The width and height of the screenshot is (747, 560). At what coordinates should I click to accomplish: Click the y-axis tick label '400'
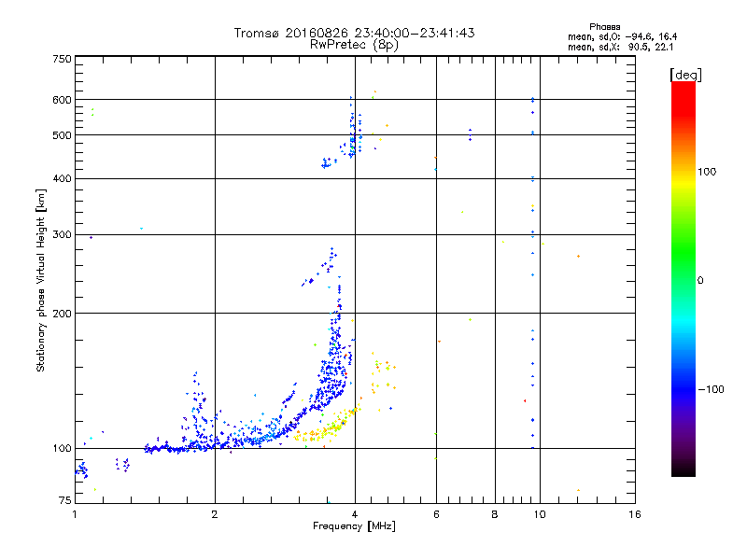(x=62, y=179)
